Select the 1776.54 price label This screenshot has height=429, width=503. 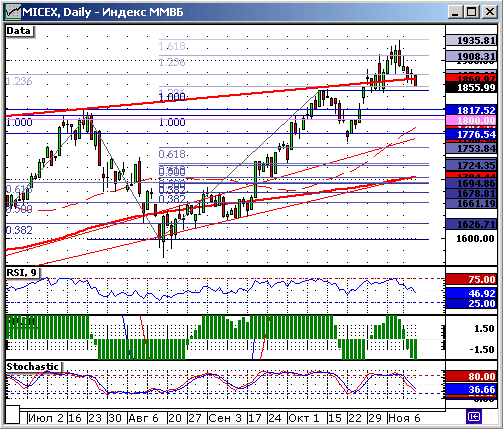pyautogui.click(x=471, y=134)
